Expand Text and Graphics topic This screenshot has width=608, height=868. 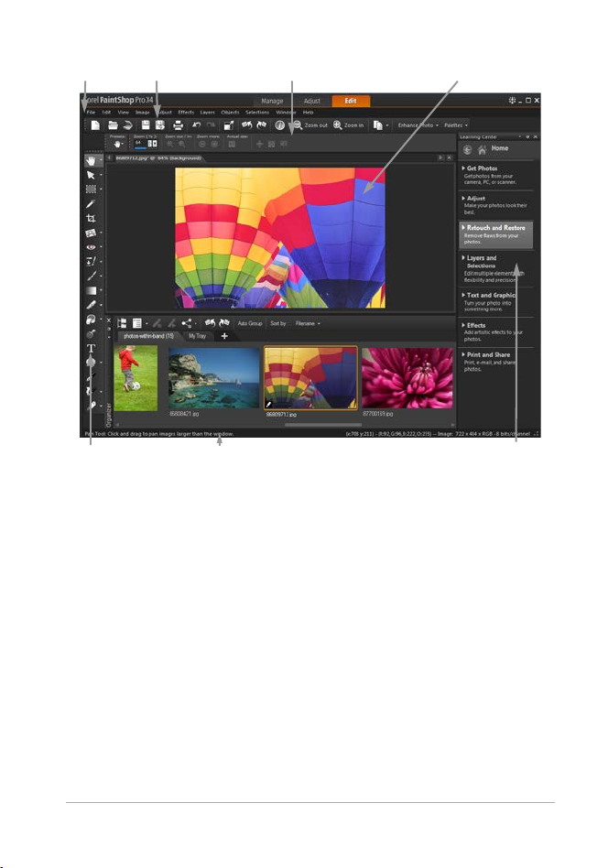(x=488, y=296)
